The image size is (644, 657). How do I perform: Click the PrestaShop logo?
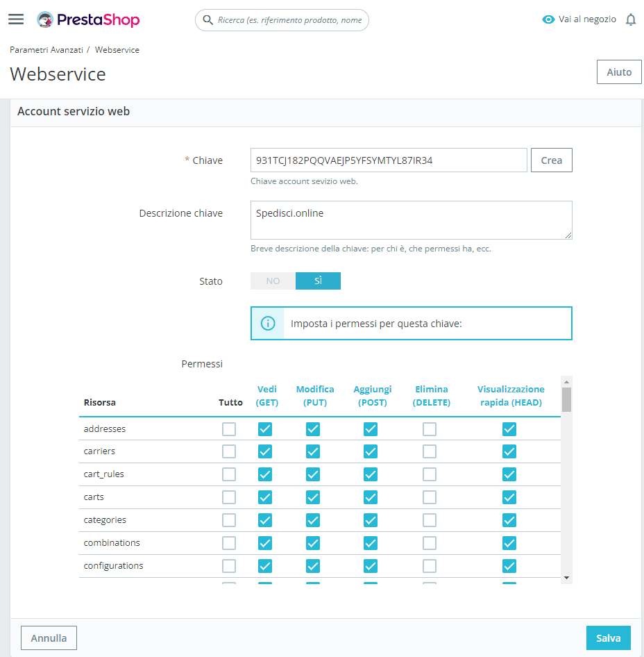pos(87,19)
